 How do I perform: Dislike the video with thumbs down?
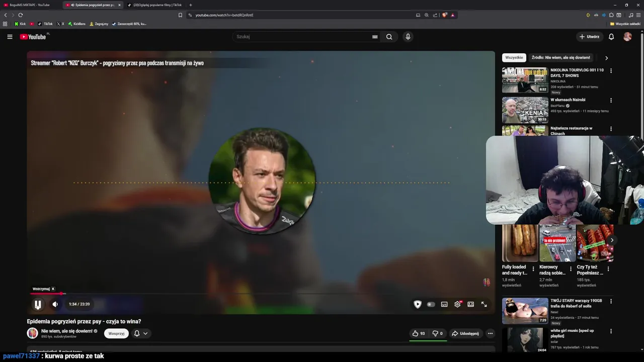[438, 333]
